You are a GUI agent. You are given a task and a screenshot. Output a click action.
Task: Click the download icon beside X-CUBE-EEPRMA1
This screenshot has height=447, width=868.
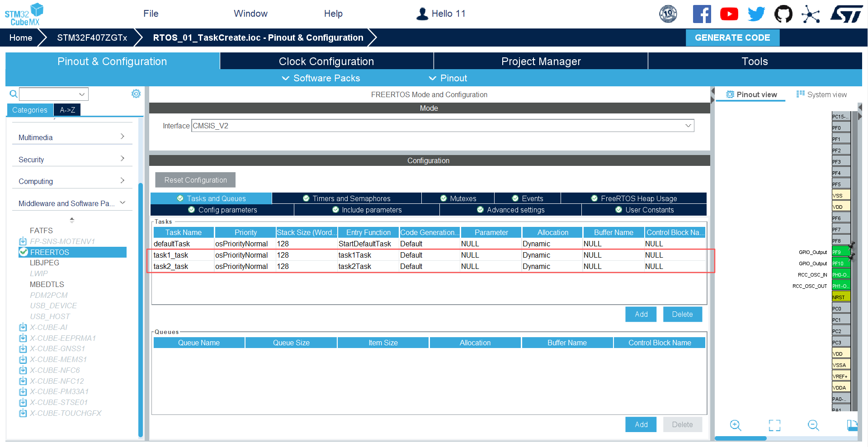pyautogui.click(x=23, y=338)
